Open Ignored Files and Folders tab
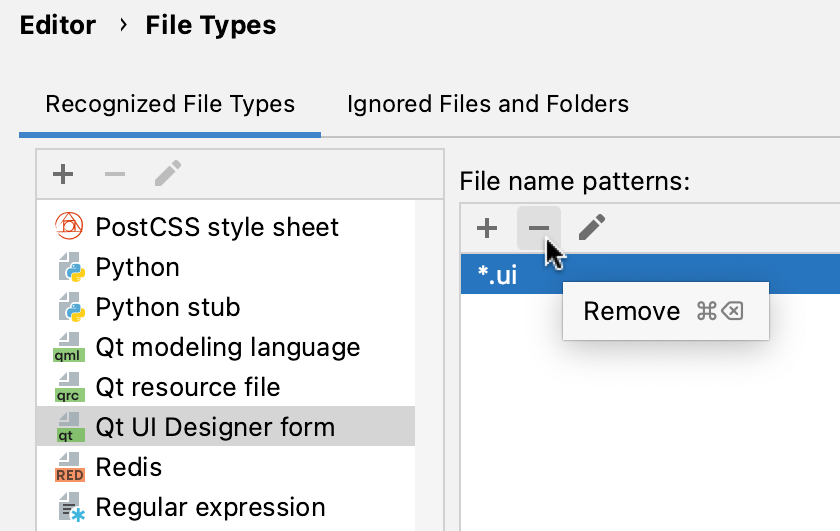The height and width of the screenshot is (531, 840). (488, 104)
